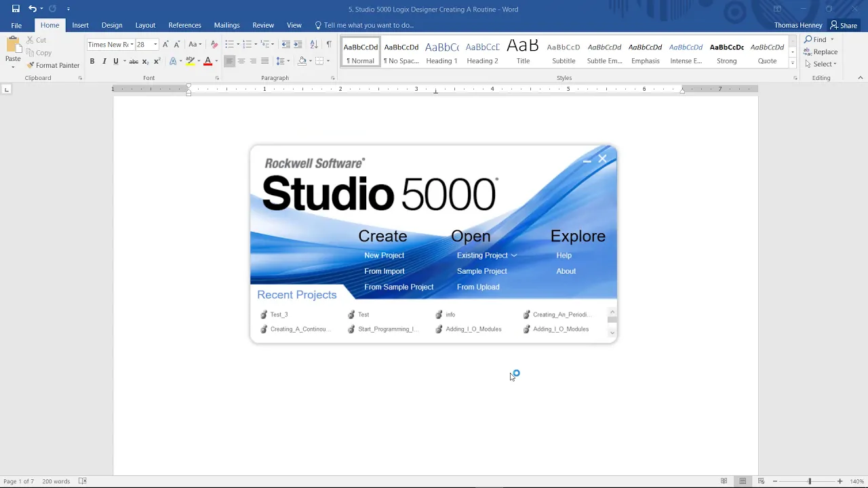Decrease paragraph indent
This screenshot has width=868, height=488.
point(285,45)
